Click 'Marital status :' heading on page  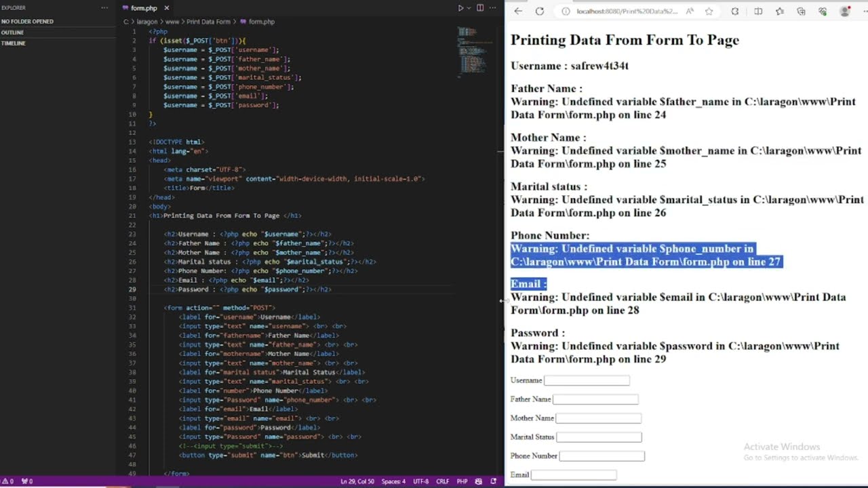click(x=549, y=186)
